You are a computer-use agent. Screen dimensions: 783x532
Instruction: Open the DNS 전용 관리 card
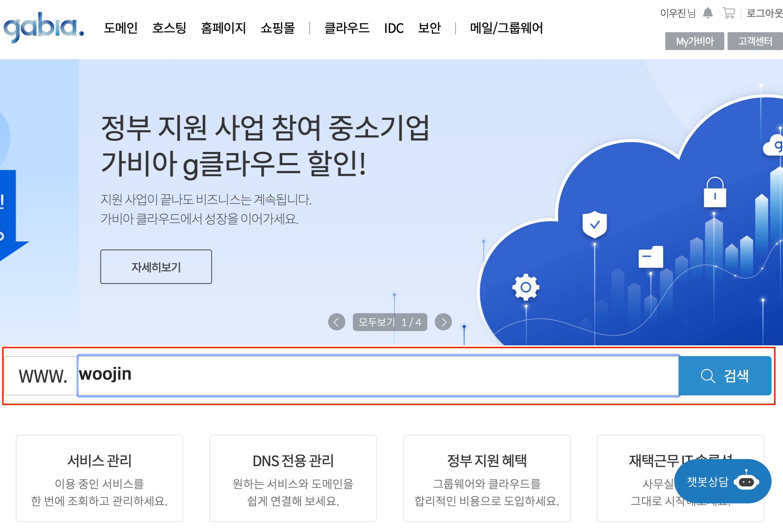coord(293,478)
